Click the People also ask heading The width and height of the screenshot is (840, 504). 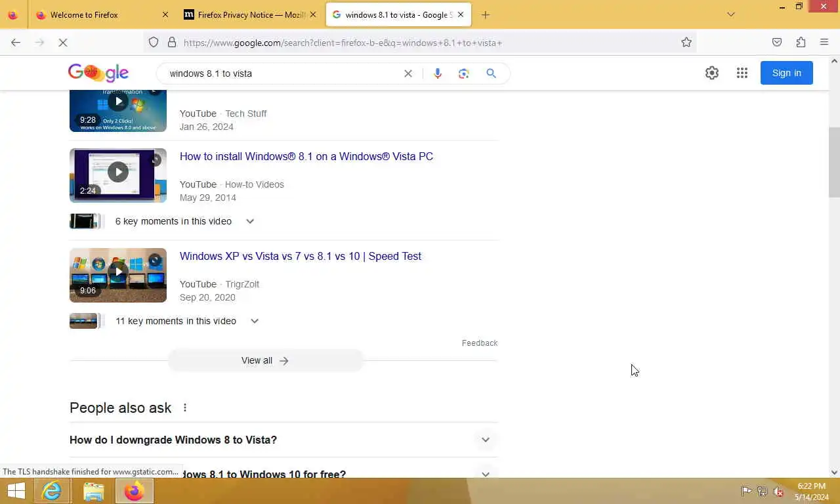(x=120, y=408)
